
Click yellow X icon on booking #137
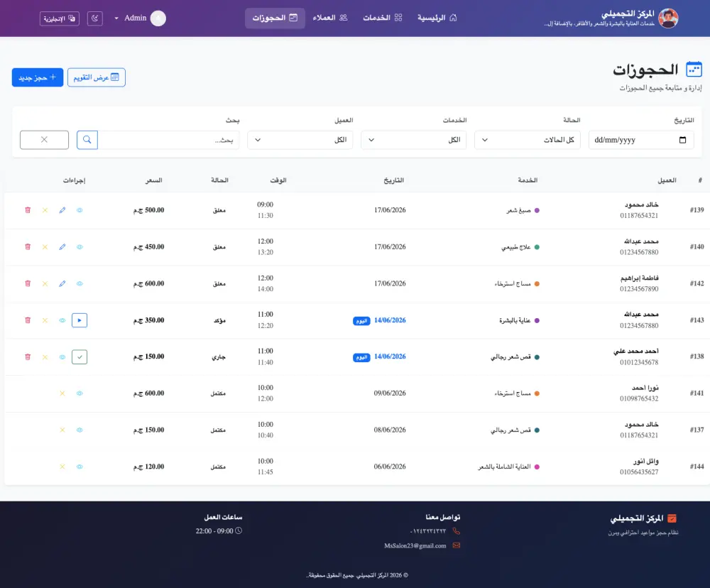tap(62, 430)
